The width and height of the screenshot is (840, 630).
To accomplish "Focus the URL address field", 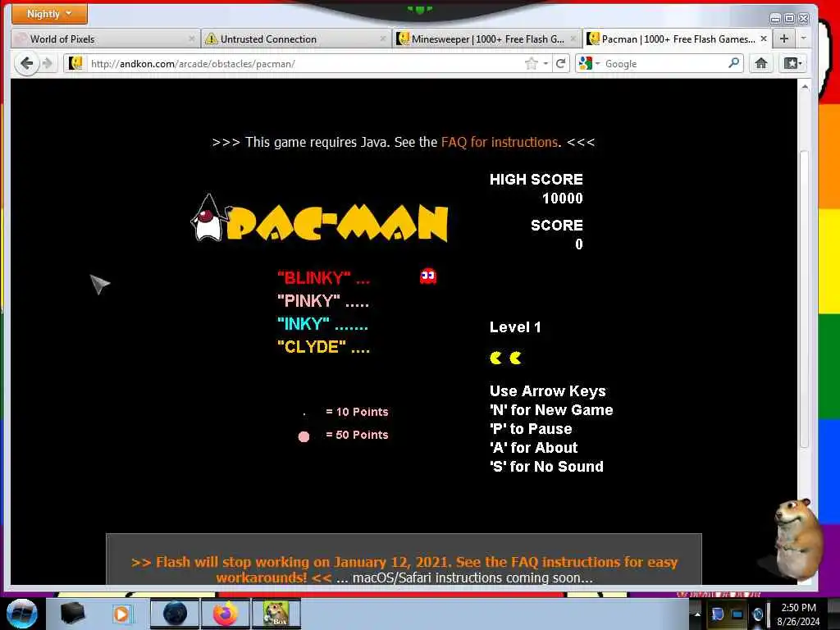I will (x=305, y=64).
